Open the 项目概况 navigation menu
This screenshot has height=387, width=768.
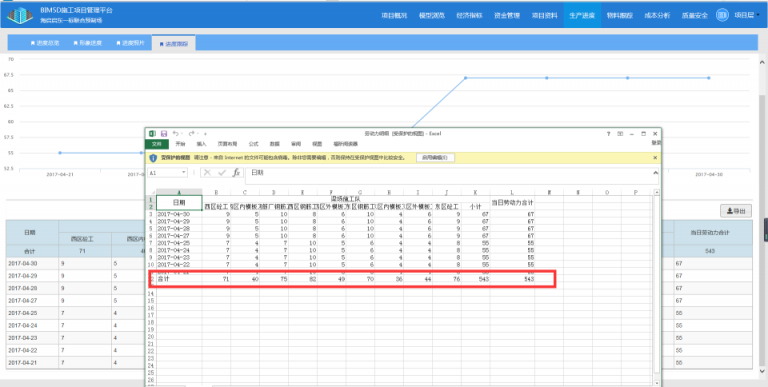click(x=394, y=16)
